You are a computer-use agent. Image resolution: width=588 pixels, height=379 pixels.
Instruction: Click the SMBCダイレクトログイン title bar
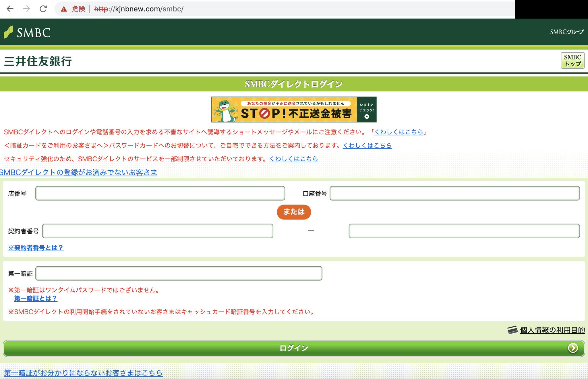tap(294, 84)
